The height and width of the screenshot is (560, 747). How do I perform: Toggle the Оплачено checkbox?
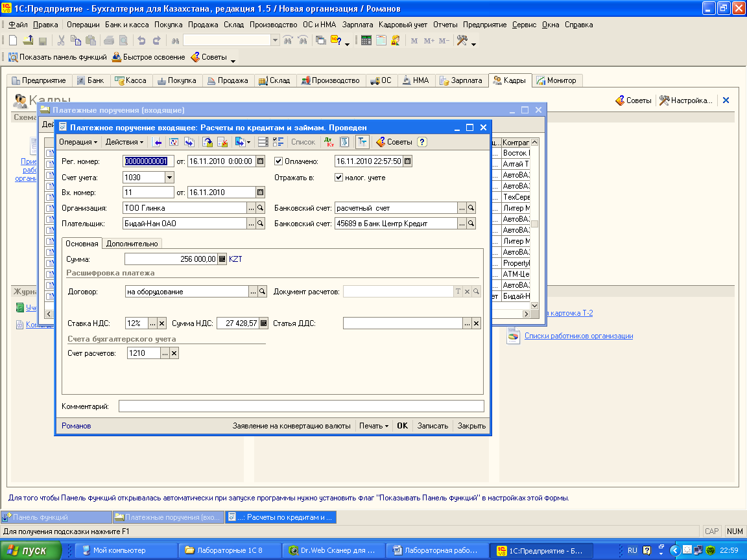coord(279,161)
